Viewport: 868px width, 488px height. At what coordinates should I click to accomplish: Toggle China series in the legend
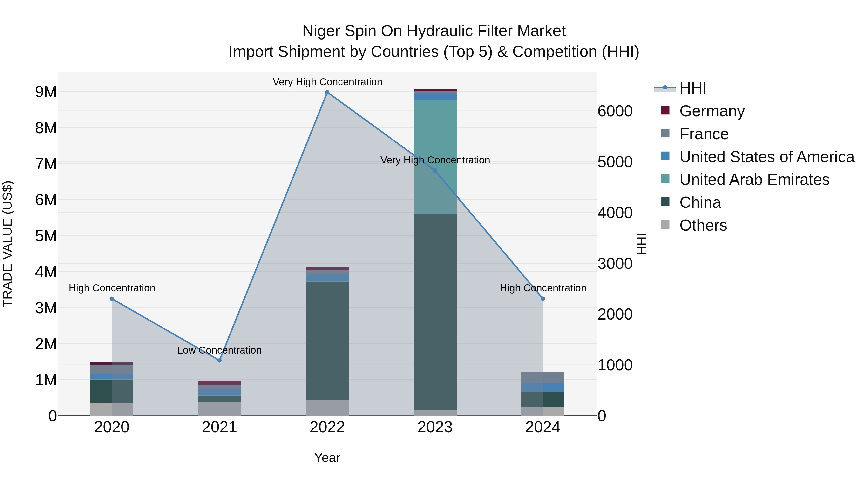(x=691, y=202)
